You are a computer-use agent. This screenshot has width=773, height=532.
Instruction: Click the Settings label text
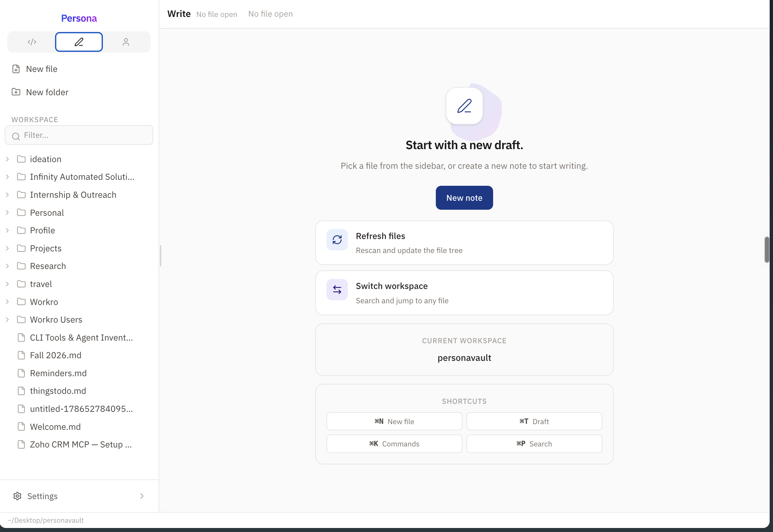[42, 496]
